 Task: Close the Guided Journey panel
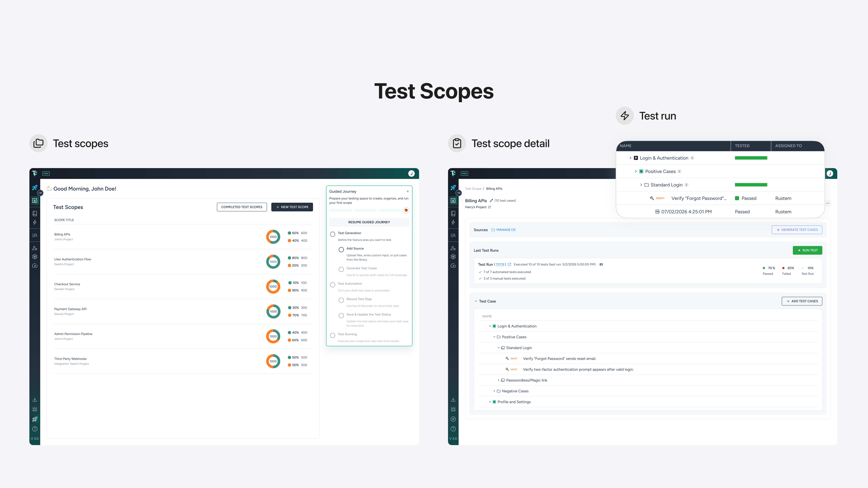tap(408, 191)
